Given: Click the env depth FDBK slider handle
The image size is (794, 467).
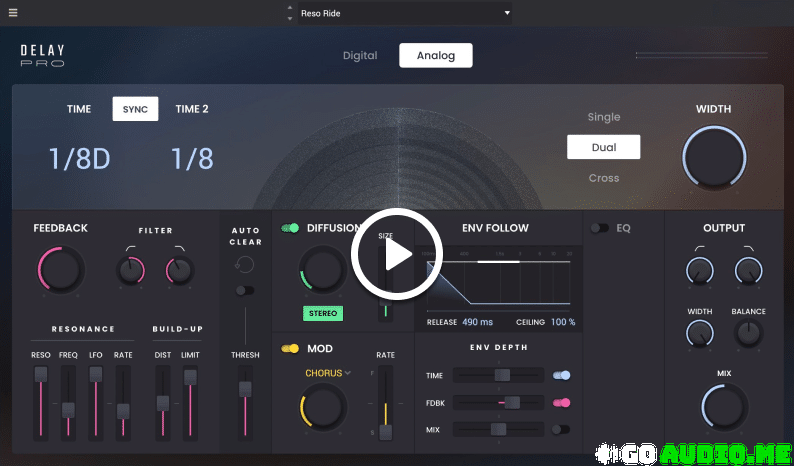Looking at the screenshot, I should 512,403.
